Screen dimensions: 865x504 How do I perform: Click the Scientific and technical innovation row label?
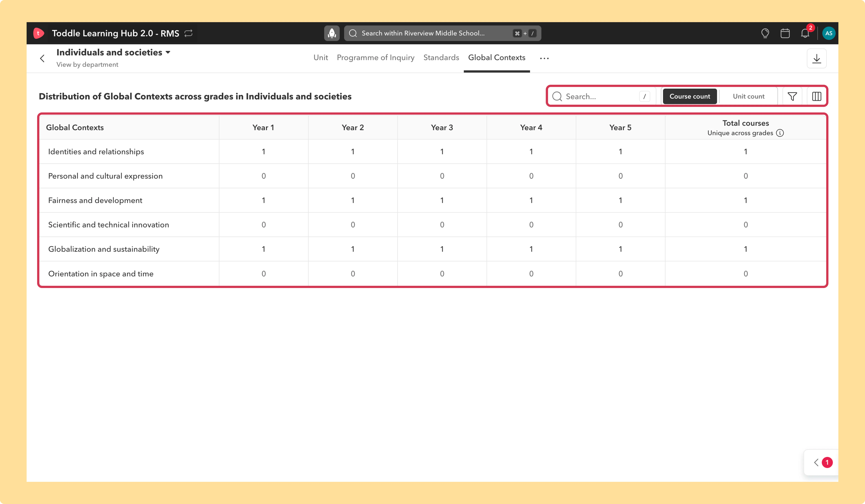point(108,225)
